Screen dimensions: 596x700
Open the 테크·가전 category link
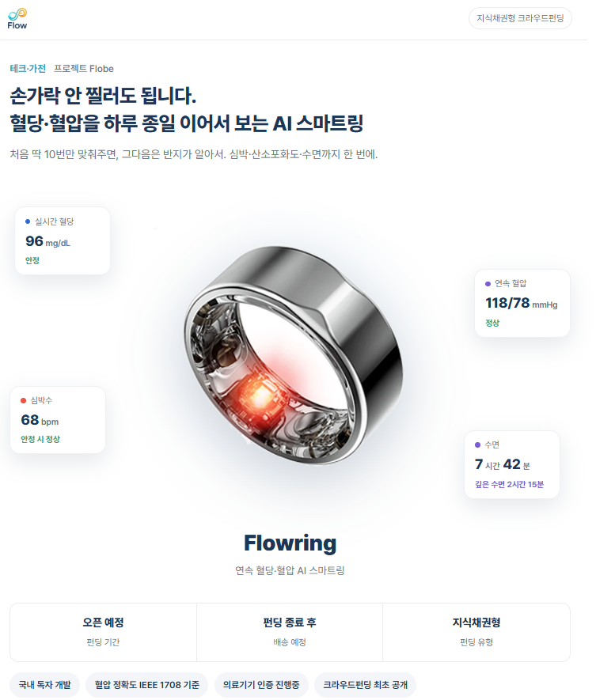click(28, 69)
